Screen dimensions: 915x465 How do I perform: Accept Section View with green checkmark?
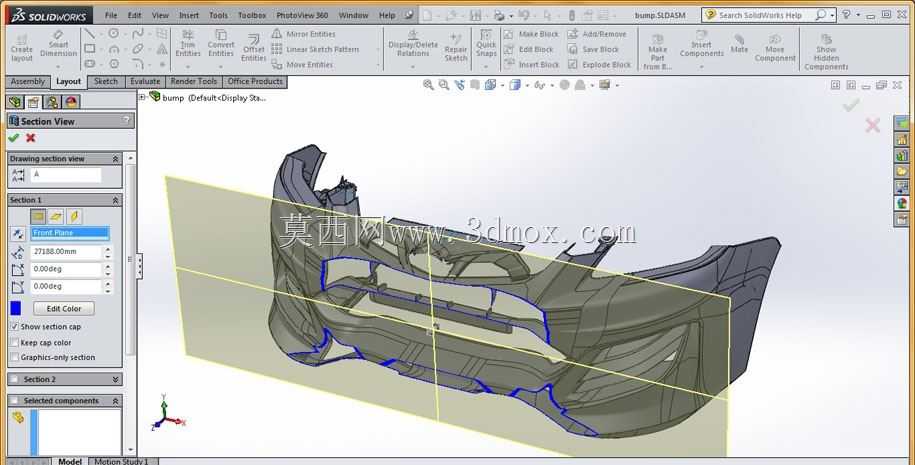(13, 138)
